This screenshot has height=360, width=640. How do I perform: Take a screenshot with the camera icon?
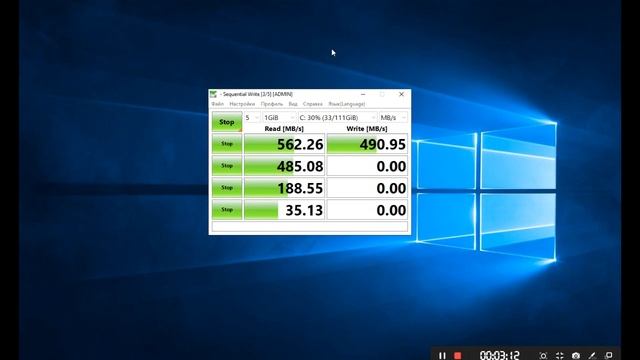tap(576, 356)
